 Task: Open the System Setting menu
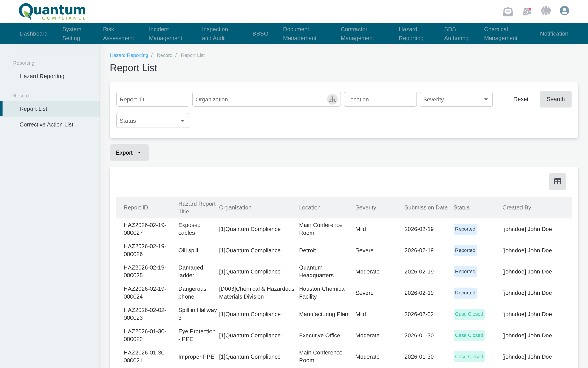(72, 34)
